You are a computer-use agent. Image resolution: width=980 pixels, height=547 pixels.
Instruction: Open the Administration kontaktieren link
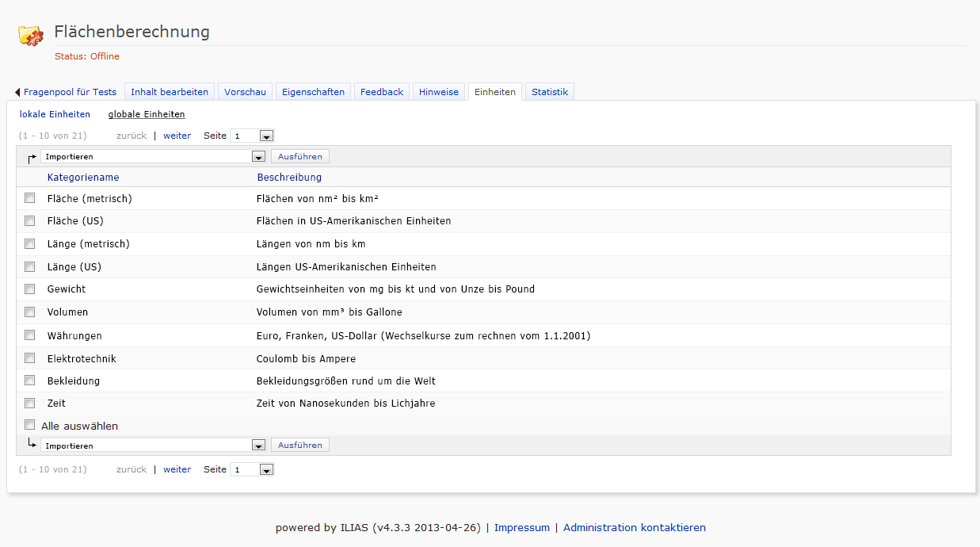pyautogui.click(x=634, y=527)
